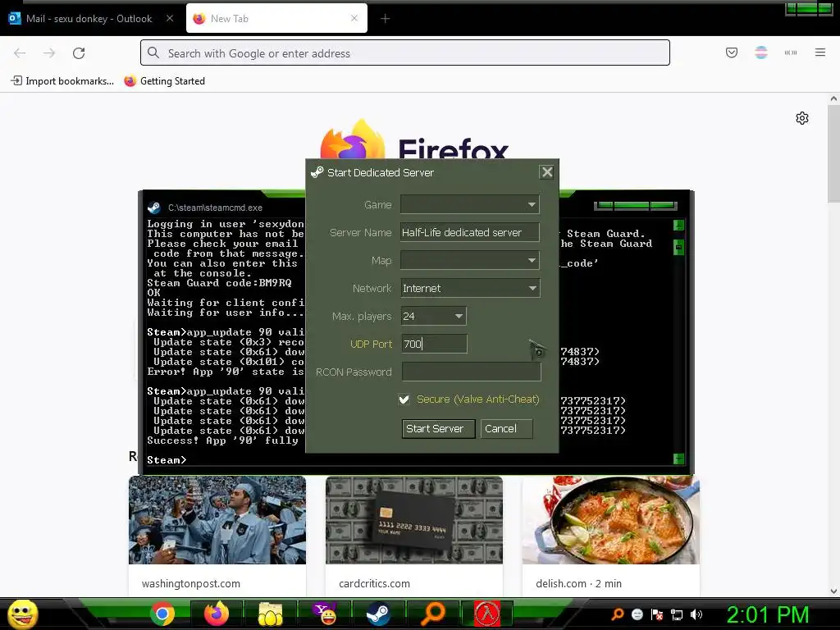Toggle the Secure (Valve Anti-Cheat) checkbox
The width and height of the screenshot is (840, 630).
(404, 399)
